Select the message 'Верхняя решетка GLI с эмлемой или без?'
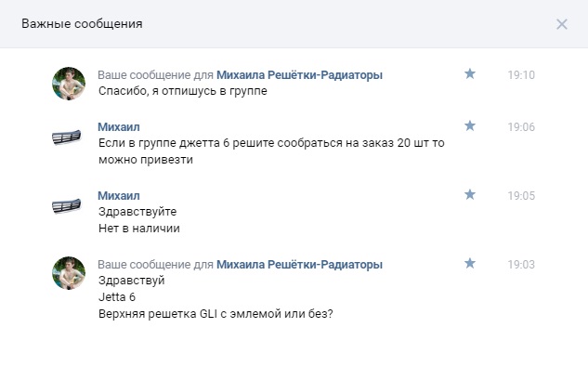The height and width of the screenshot is (367, 588). tap(216, 313)
